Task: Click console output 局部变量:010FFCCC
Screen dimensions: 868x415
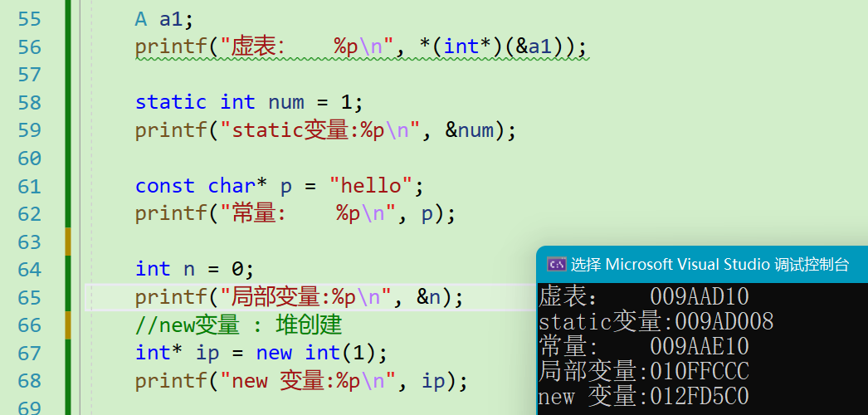Action: [x=644, y=371]
